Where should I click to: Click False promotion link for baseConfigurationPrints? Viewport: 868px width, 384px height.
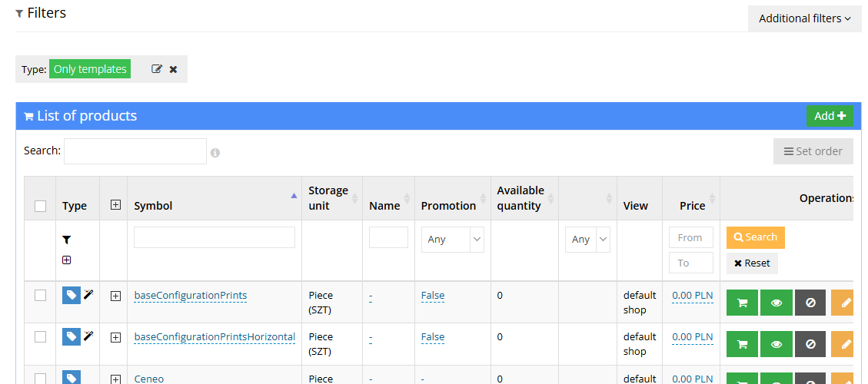tap(433, 296)
